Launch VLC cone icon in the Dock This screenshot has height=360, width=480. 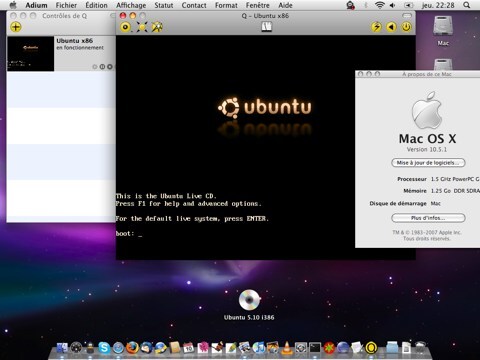click(x=287, y=348)
